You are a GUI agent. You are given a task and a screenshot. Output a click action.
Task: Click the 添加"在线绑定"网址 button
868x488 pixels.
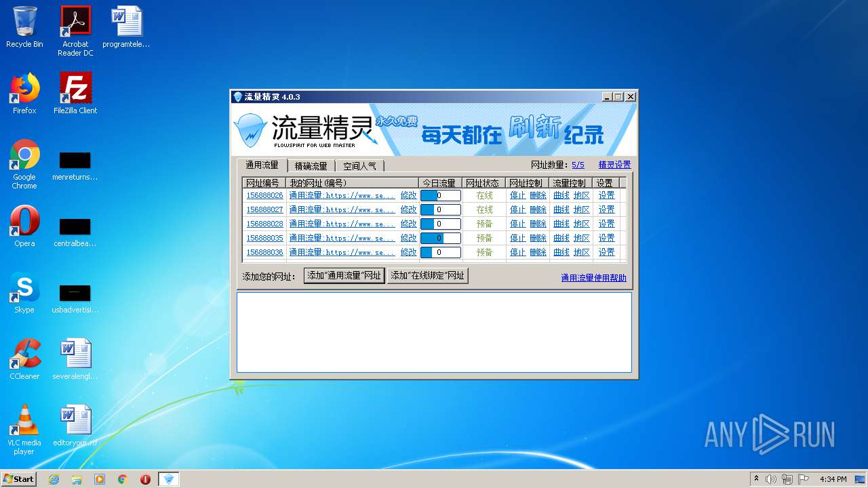427,275
